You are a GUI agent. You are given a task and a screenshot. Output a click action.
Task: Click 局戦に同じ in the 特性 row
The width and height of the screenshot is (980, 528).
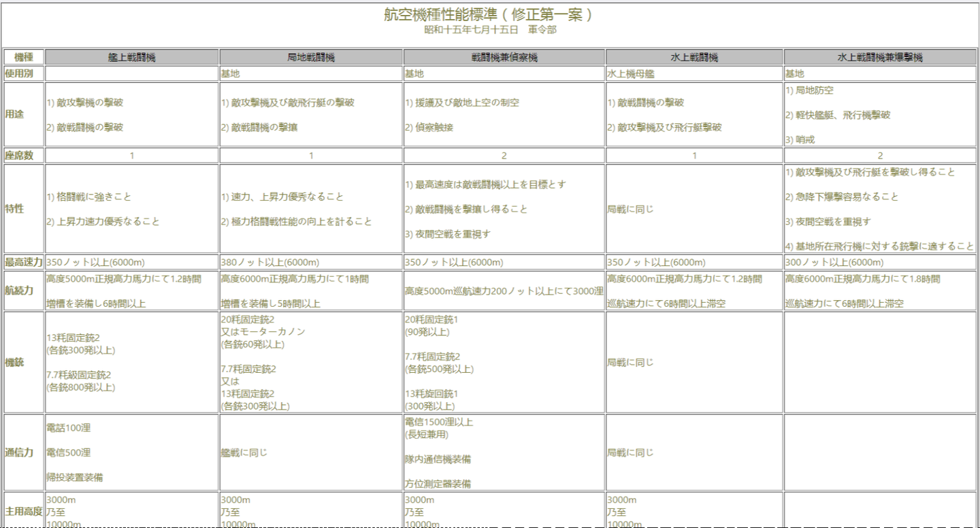tap(630, 209)
